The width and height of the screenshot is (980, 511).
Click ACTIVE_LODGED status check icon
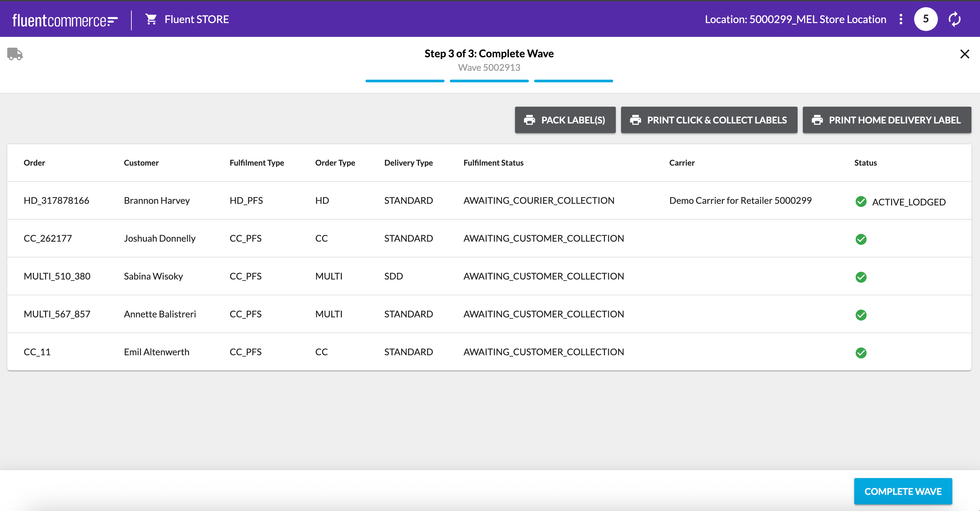[x=861, y=201]
